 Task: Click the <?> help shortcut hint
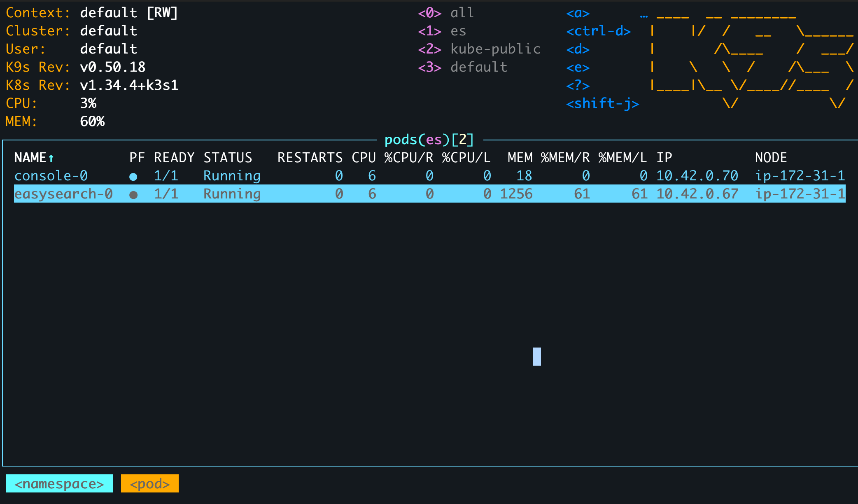578,85
